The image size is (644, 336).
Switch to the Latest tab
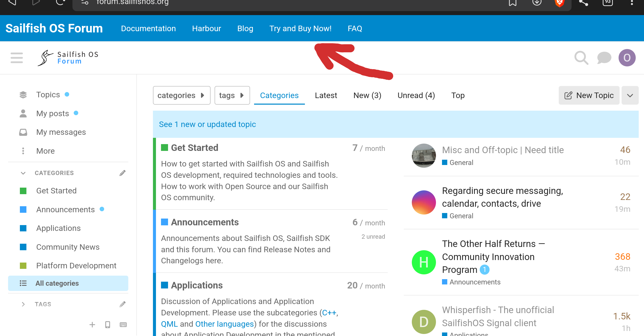326,95
